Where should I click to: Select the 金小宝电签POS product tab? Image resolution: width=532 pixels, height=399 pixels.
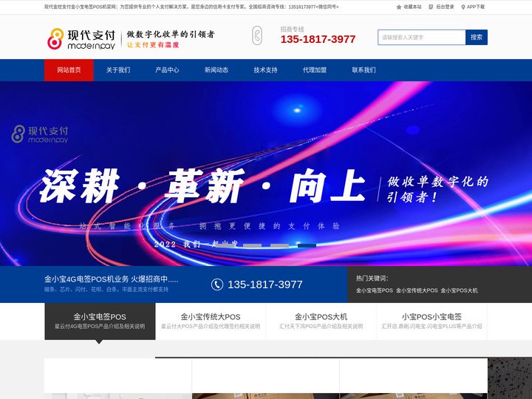point(100,321)
